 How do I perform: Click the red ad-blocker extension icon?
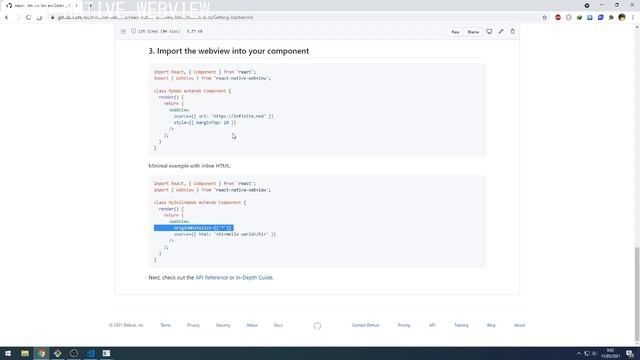point(558,18)
